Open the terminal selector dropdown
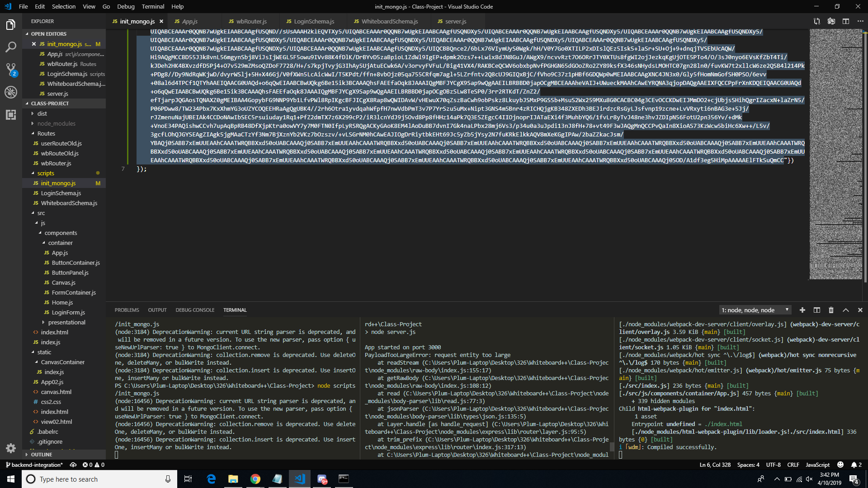The width and height of the screenshot is (868, 488). pos(755,310)
